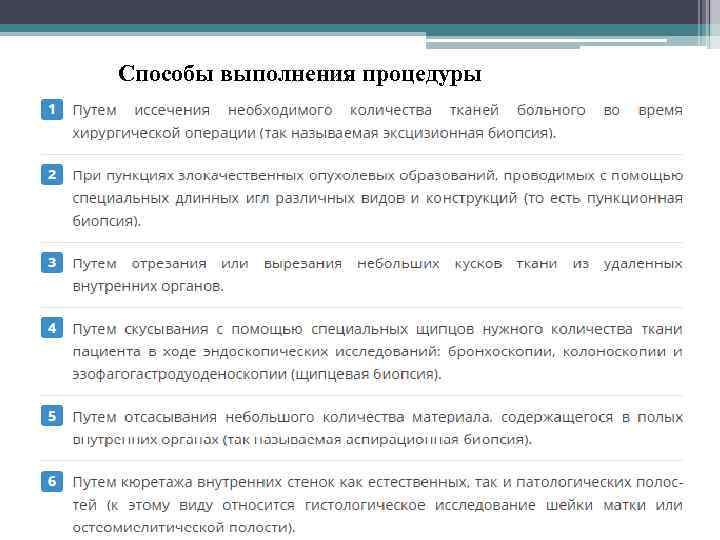This screenshot has height=540, width=720.
Task: Click the blue number 2 badge
Action: point(52,174)
